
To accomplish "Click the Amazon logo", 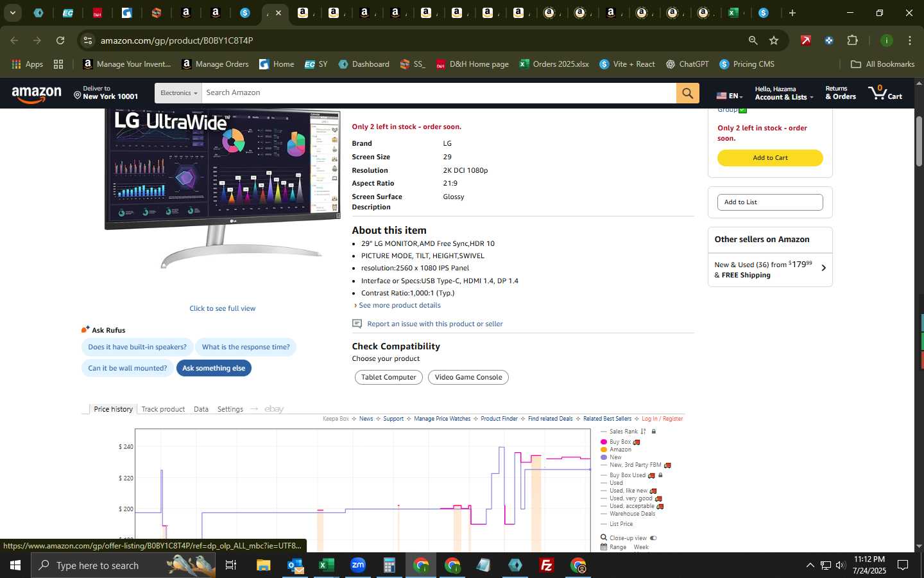I will point(37,94).
